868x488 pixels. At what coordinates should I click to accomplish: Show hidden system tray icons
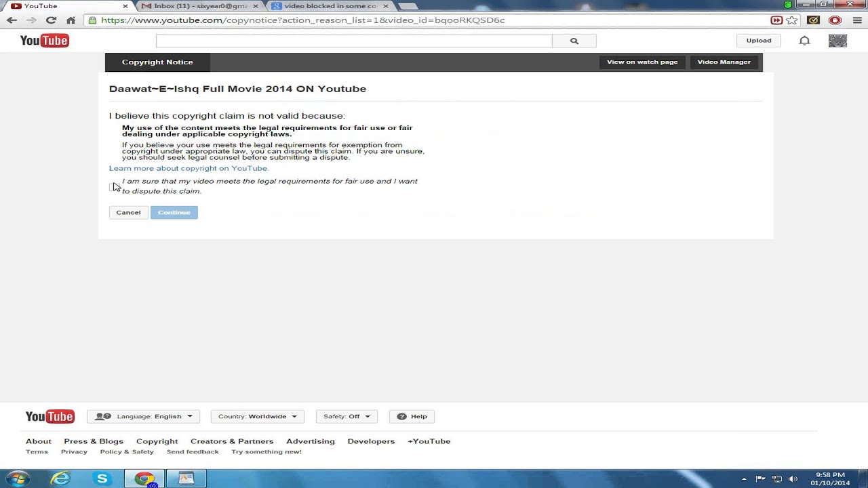744,479
